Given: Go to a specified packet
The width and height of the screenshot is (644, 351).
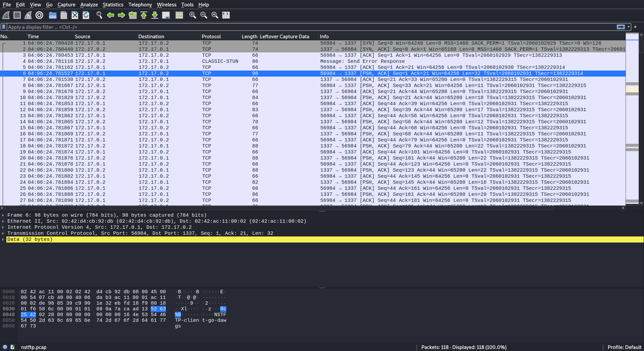Looking at the screenshot, I should coord(133,15).
